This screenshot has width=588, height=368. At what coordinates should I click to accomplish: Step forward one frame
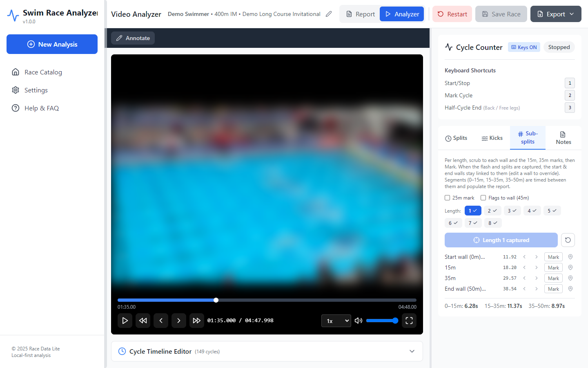tap(179, 321)
